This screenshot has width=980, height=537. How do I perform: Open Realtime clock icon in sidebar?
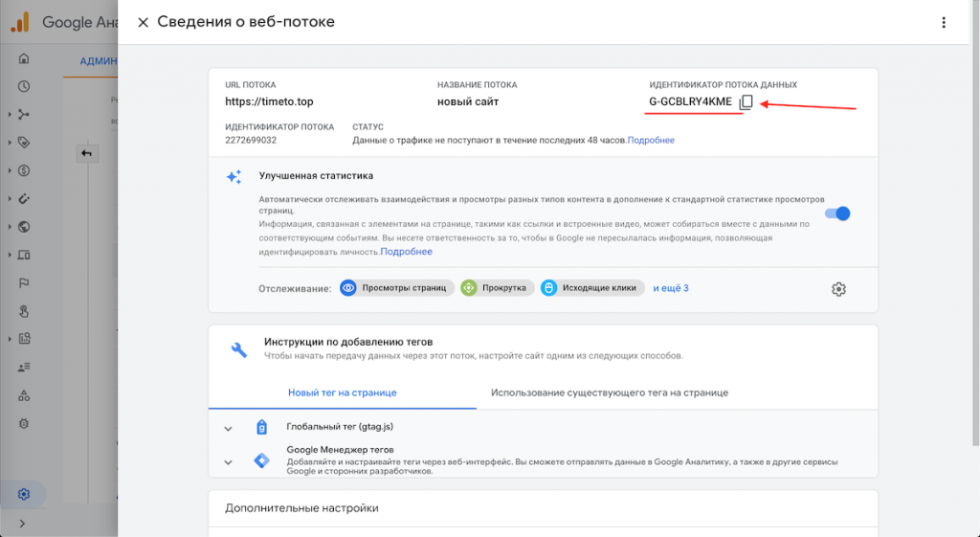[x=24, y=86]
